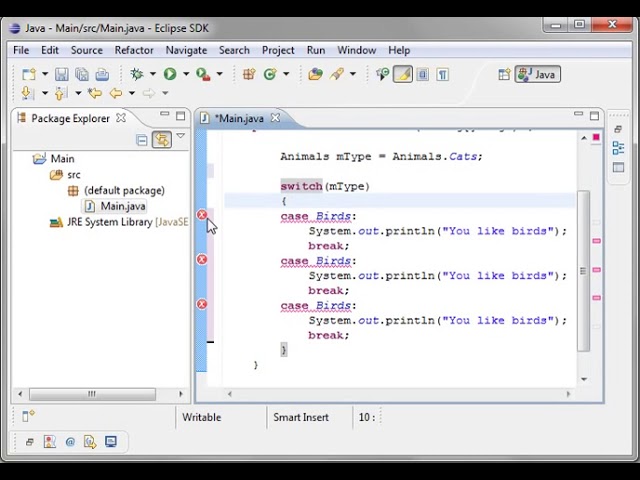
Task: Open the New Java Class dropdown arrow
Action: click(286, 74)
